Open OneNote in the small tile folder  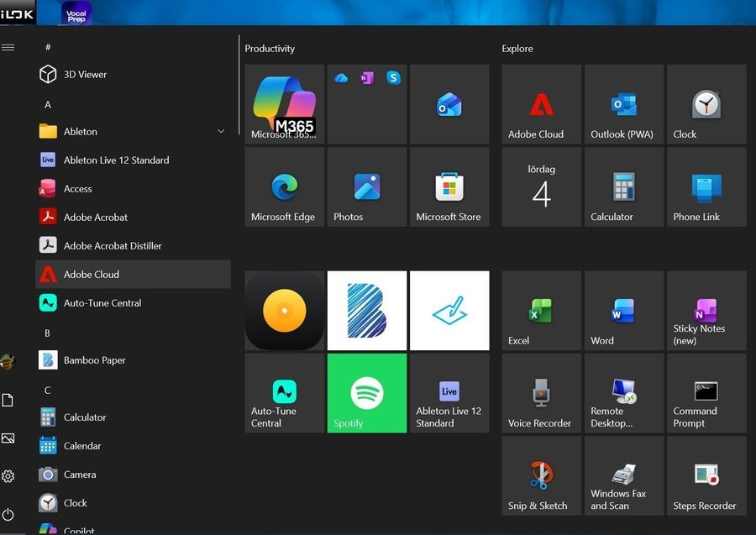pyautogui.click(x=367, y=77)
